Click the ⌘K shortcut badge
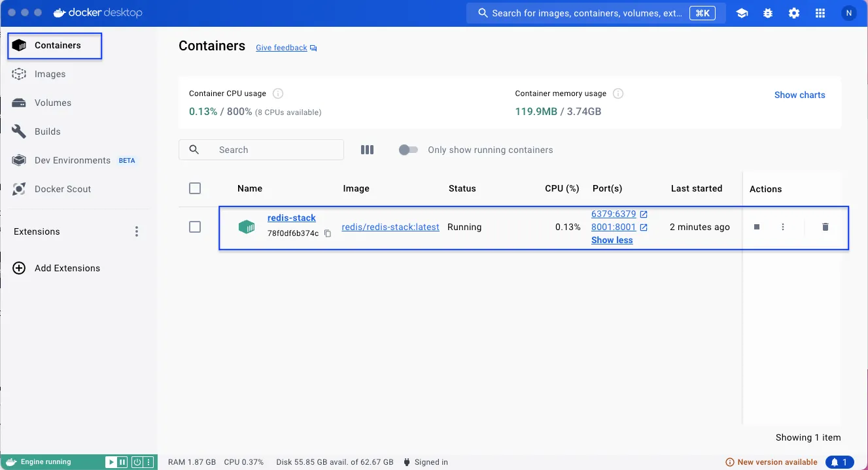 coord(703,13)
